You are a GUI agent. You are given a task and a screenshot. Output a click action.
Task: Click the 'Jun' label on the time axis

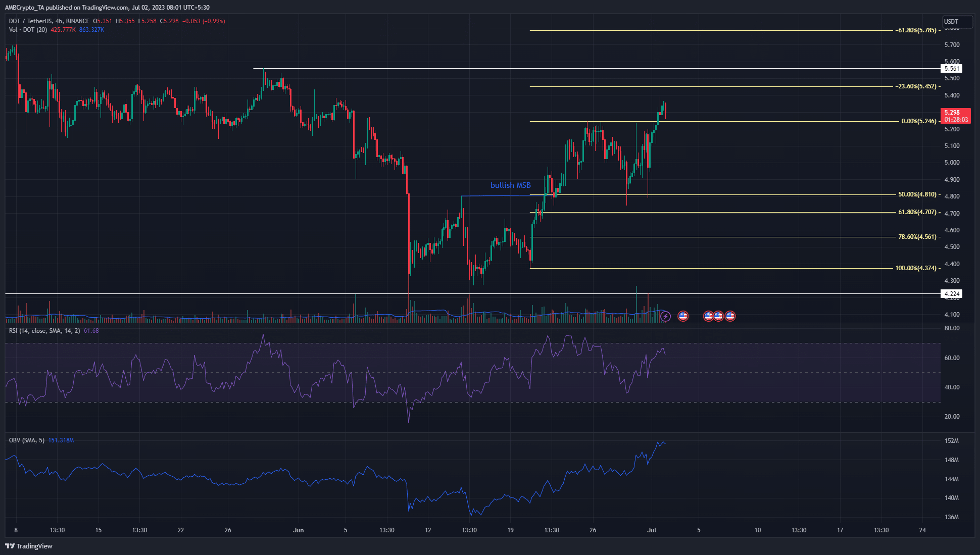(299, 530)
